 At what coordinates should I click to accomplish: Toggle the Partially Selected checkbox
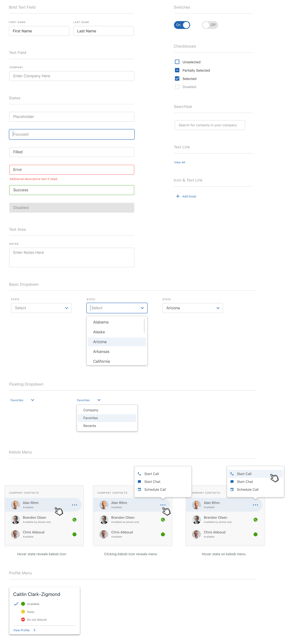[x=177, y=70]
